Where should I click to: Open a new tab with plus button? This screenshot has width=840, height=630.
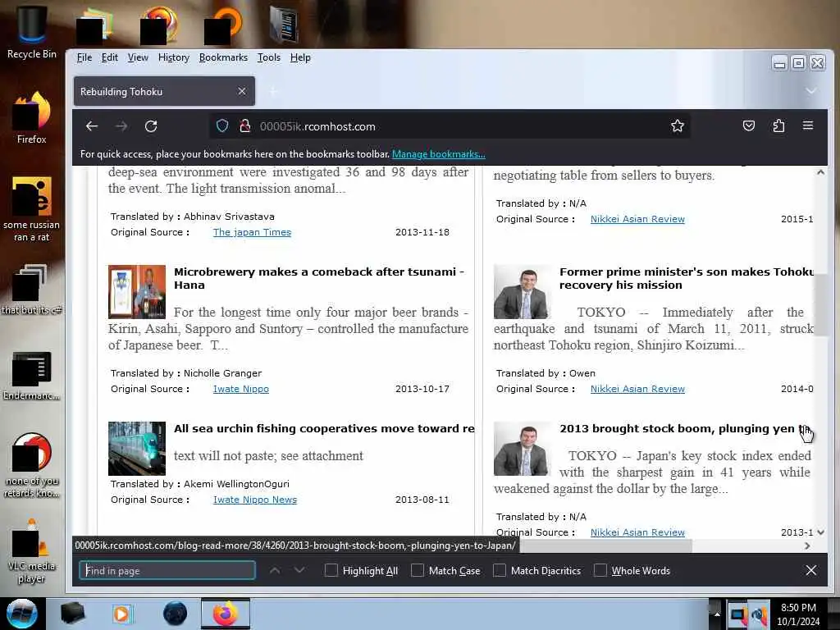click(274, 92)
